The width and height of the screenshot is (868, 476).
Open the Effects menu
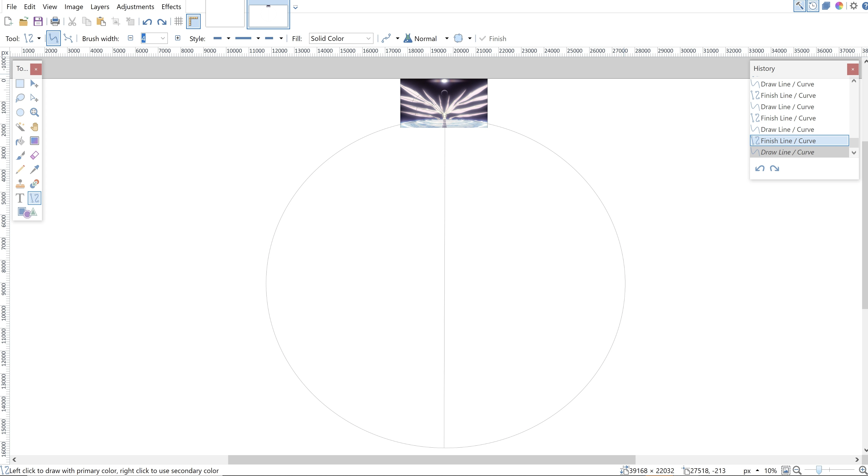coord(171,7)
